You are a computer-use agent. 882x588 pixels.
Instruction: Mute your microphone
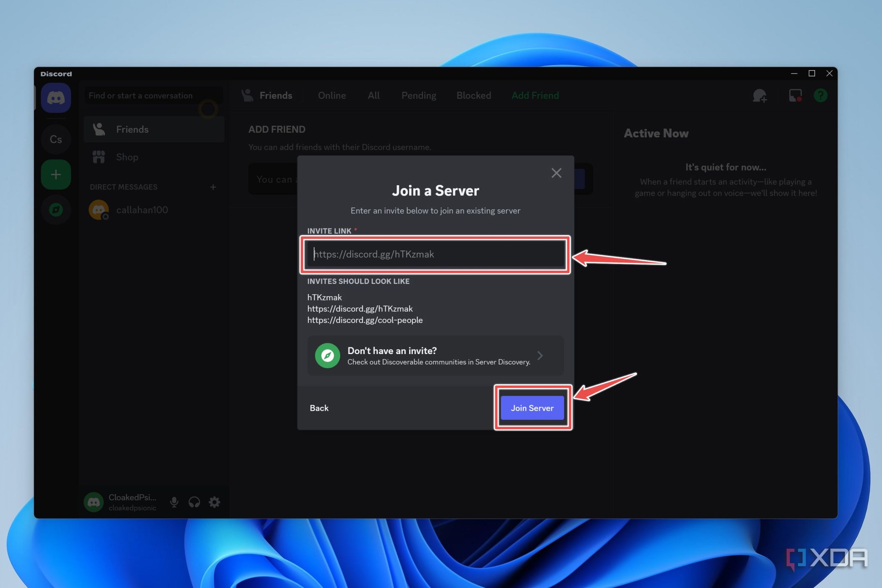coord(174,502)
